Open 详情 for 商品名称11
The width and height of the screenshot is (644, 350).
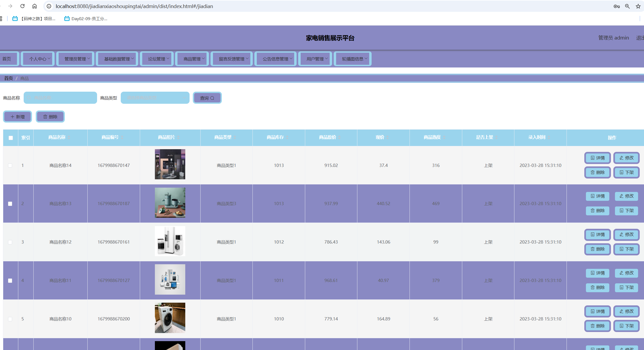[597, 273]
